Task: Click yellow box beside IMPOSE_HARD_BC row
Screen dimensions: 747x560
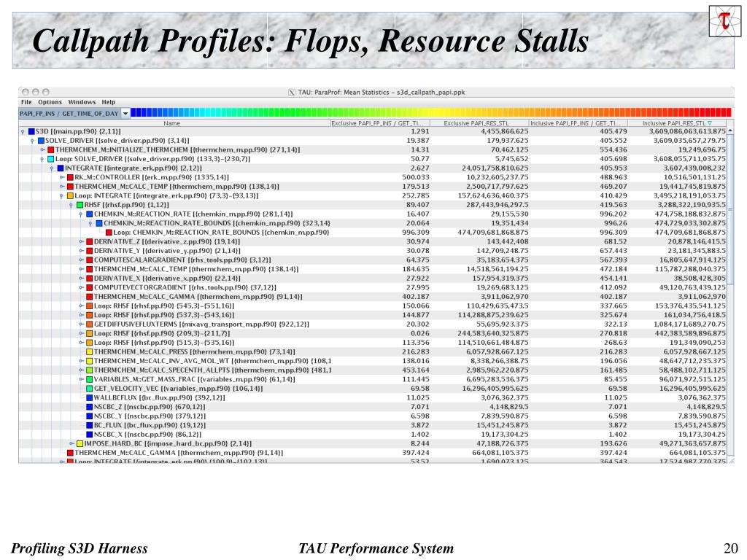Action: 80,443
